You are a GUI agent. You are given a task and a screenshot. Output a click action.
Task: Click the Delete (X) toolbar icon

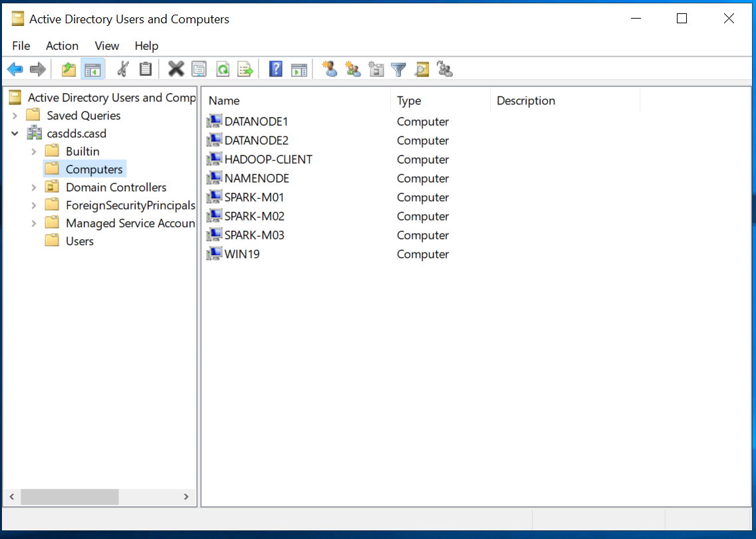click(175, 68)
